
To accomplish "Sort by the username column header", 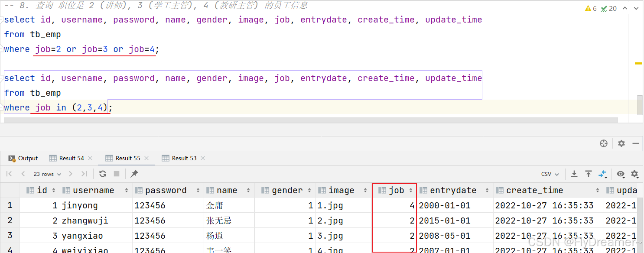I will click(x=96, y=190).
